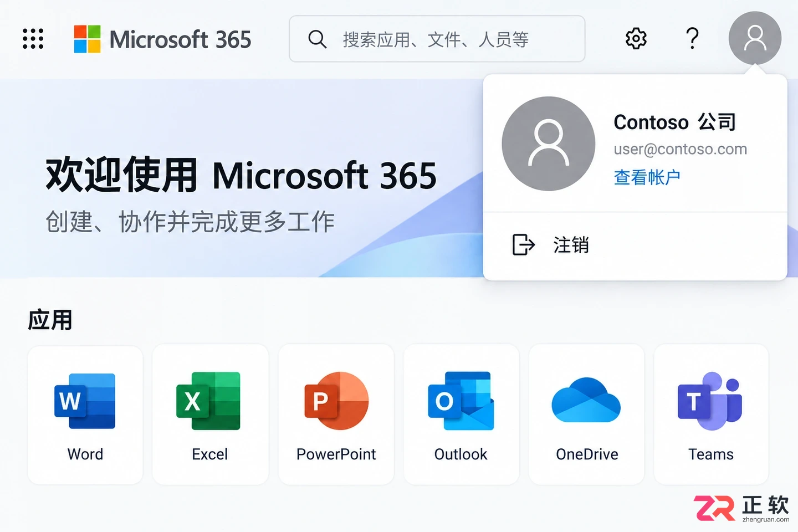Click the sign-out arrow icon
The height and width of the screenshot is (532, 798).
523,244
